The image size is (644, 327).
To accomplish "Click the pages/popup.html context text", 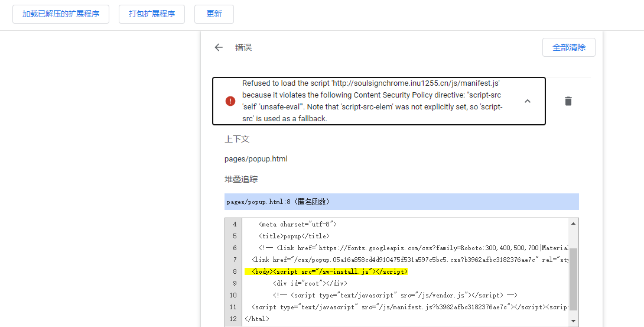I will tap(256, 159).
